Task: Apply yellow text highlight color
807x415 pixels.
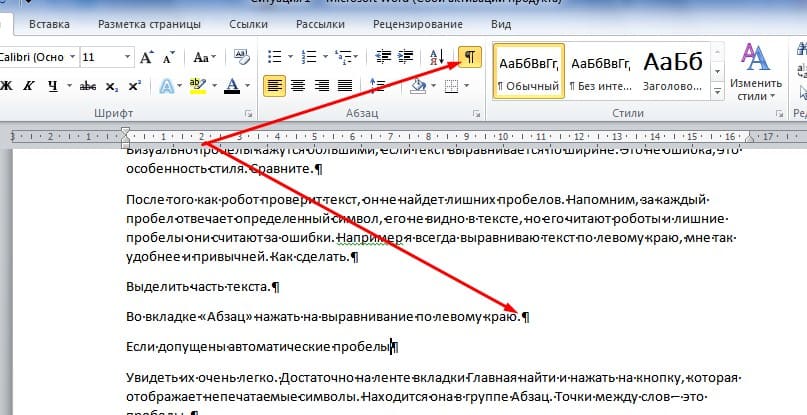Action: tap(198, 86)
